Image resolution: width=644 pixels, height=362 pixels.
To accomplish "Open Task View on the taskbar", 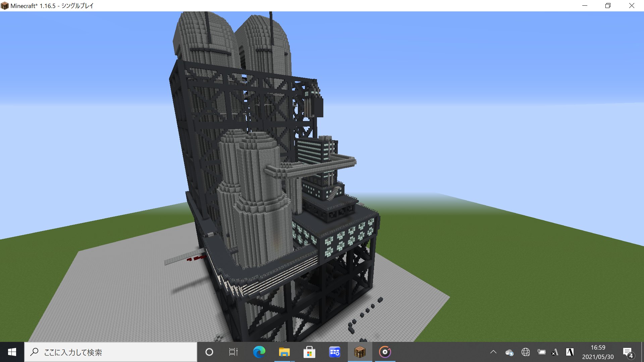I will tap(233, 352).
